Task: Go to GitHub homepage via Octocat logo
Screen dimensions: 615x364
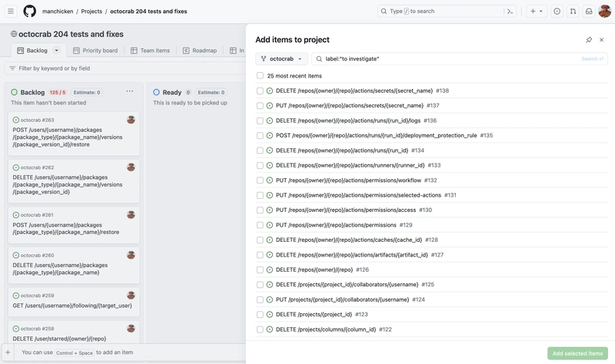Action: click(x=29, y=11)
